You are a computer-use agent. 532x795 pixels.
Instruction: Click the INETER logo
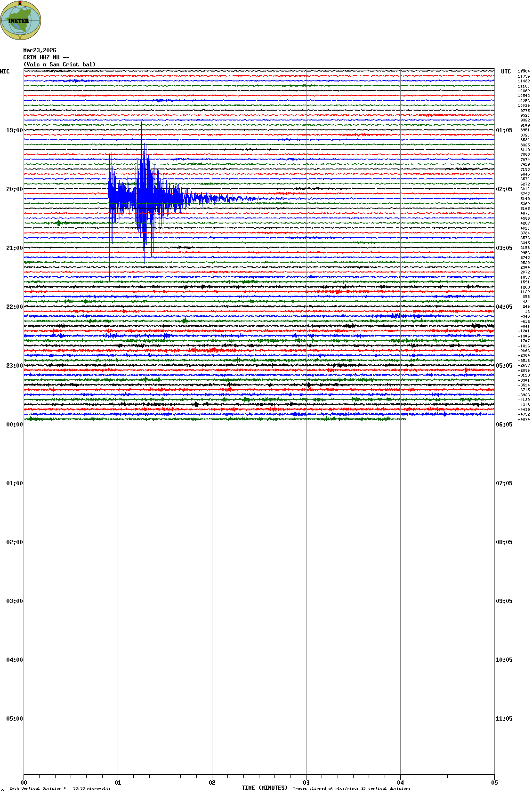[21, 20]
